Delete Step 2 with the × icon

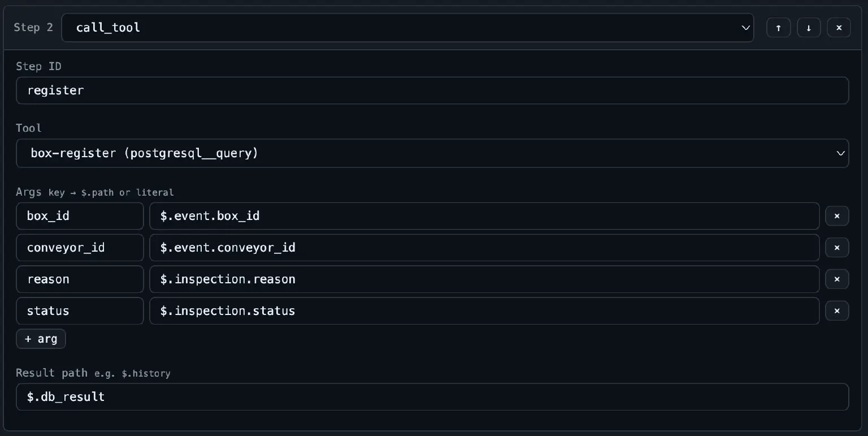tap(839, 28)
